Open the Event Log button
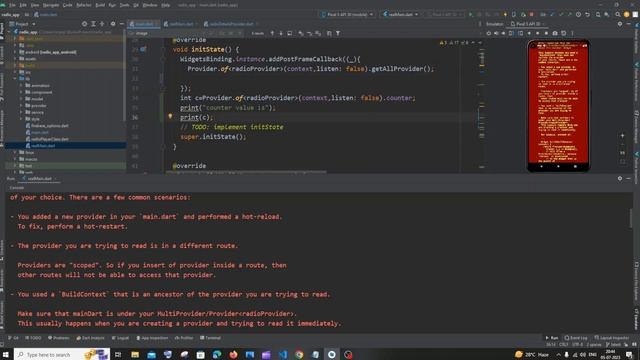Image resolution: width=640 pixels, height=360 pixels. 576,338
